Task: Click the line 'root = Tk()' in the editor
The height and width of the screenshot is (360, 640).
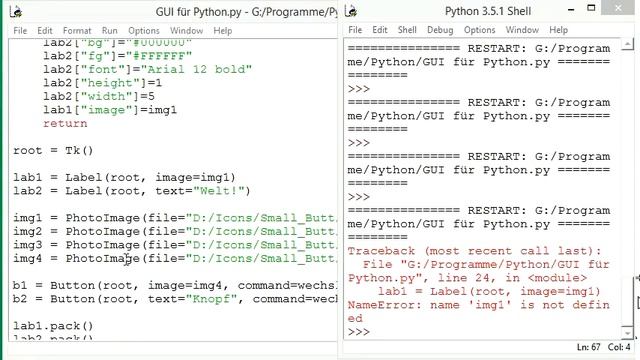Action: pyautogui.click(x=53, y=150)
